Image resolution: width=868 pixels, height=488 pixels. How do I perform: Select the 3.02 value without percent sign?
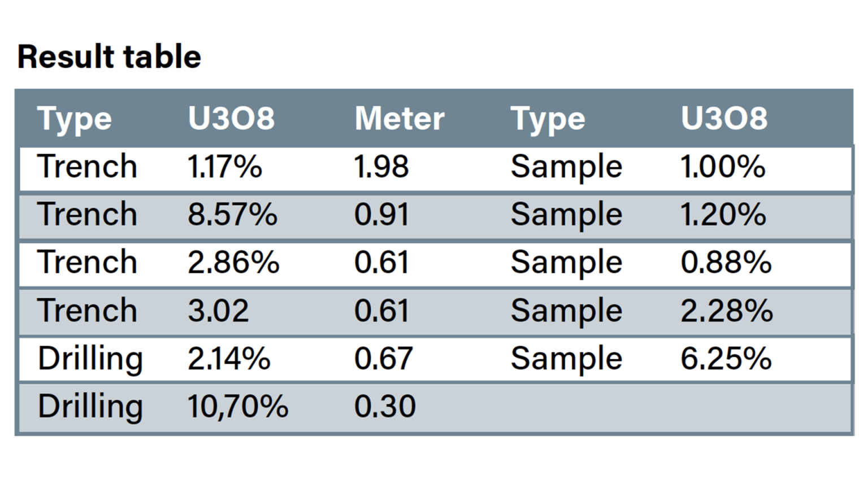click(218, 311)
